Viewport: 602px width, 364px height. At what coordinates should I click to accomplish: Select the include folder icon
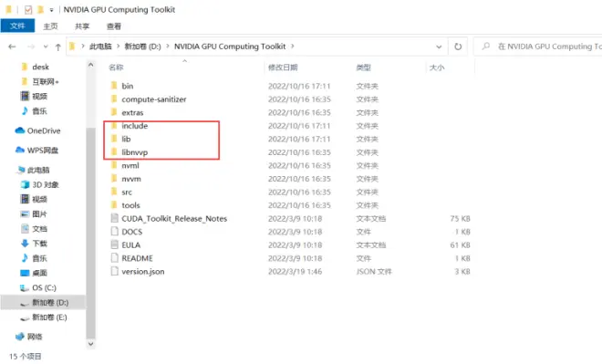coord(114,126)
